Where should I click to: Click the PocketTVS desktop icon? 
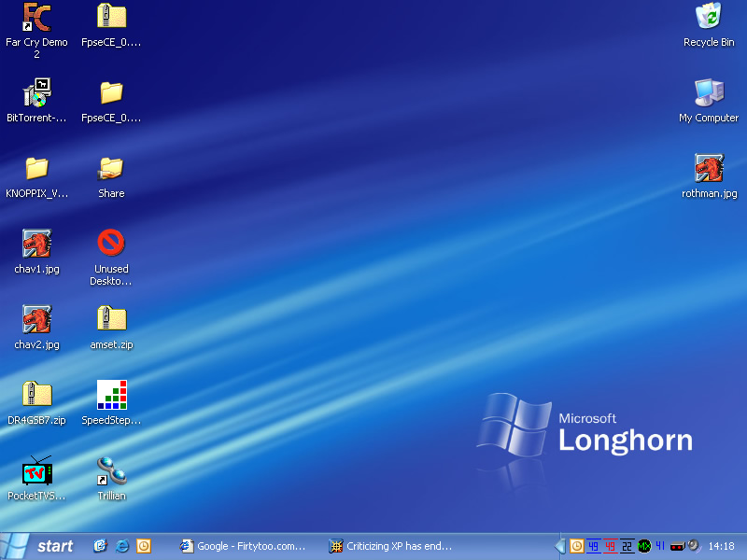click(36, 470)
